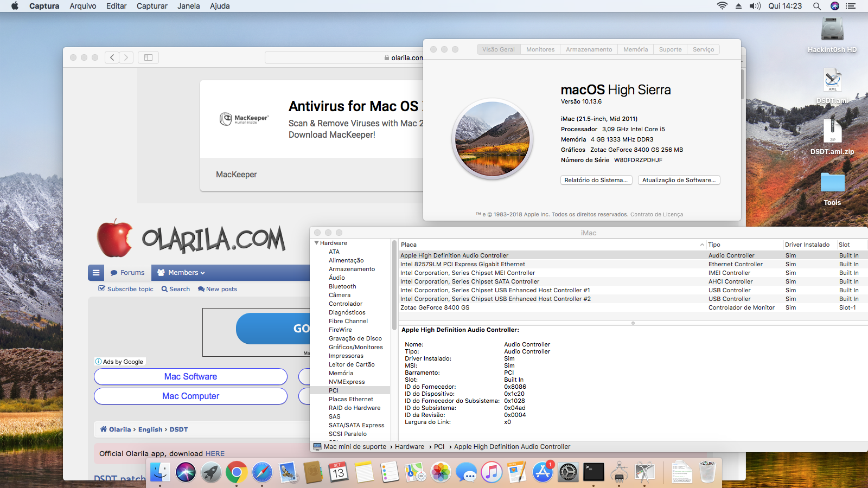This screenshot has height=488, width=868.
Task: Open System Preferences gear in Dock
Action: click(x=568, y=472)
